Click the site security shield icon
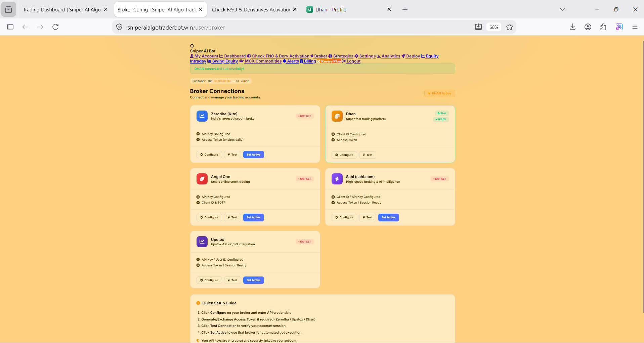This screenshot has width=644, height=343. (x=119, y=27)
